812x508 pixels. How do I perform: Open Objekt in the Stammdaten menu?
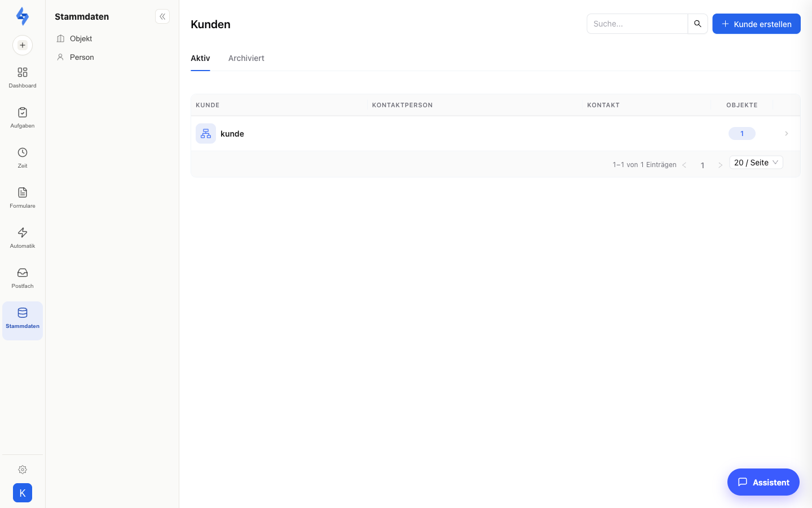coord(81,38)
